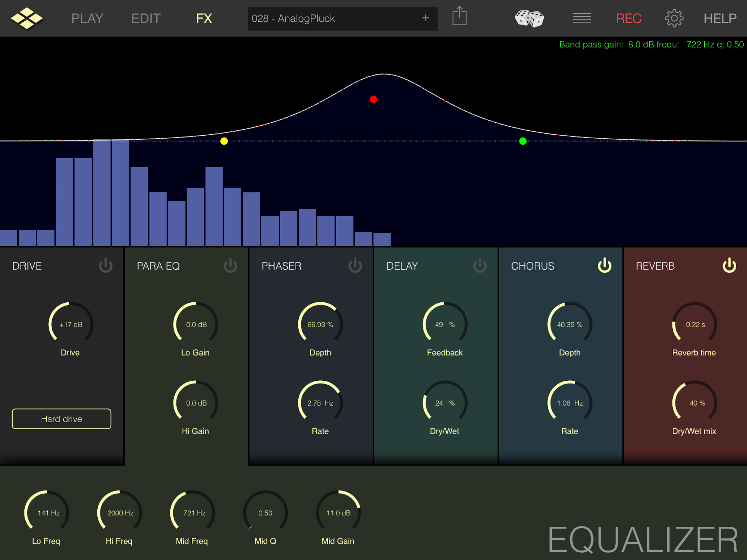Open settings via the gear icon
This screenshot has height=560, width=747.
point(674,18)
